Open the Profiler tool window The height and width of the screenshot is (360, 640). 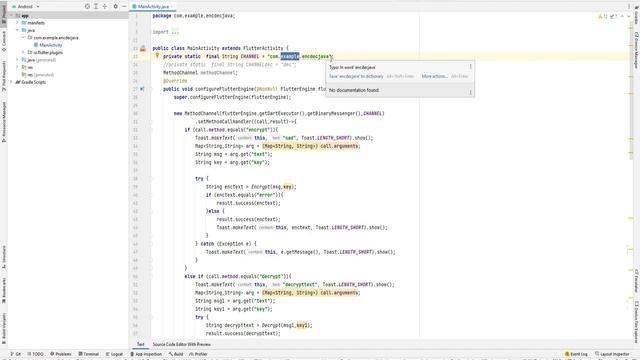(x=198, y=354)
